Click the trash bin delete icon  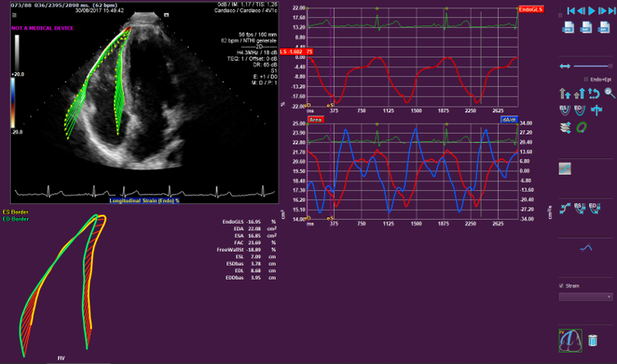[x=592, y=339]
